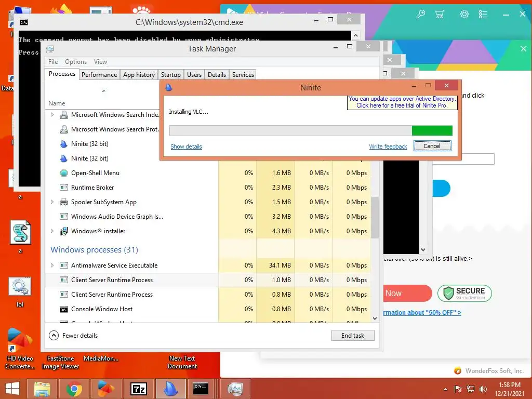This screenshot has width=532, height=399.
Task: Select the Runtime Broker process row
Action: pos(131,188)
